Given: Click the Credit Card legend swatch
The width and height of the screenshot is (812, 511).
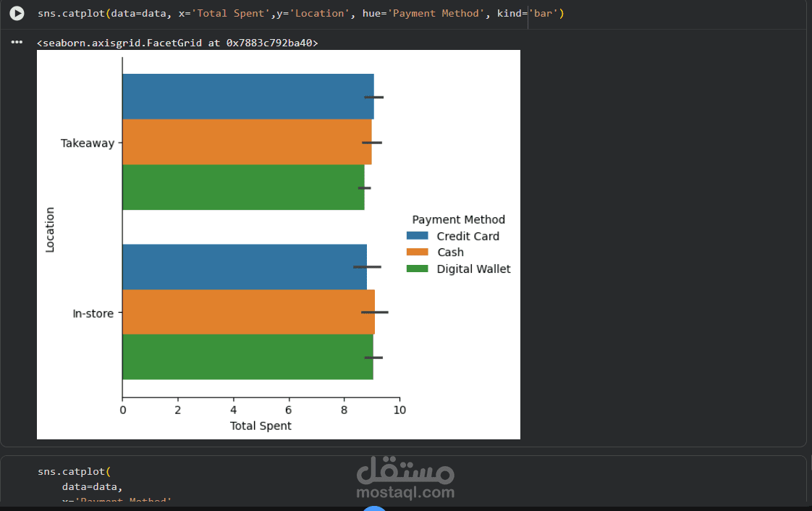Looking at the screenshot, I should click(418, 236).
